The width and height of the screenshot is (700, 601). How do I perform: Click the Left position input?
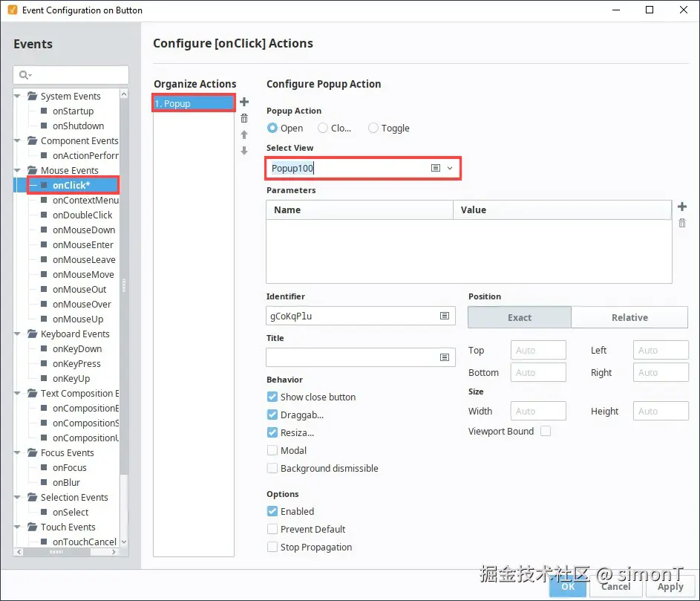click(x=661, y=350)
